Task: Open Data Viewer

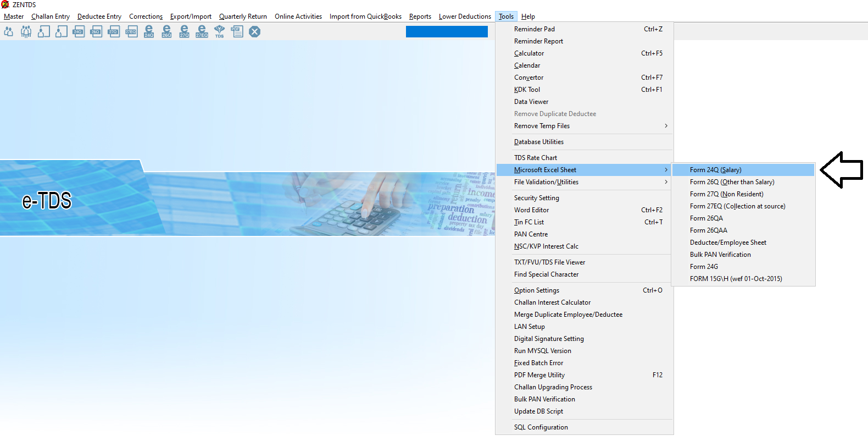Action: point(585,102)
